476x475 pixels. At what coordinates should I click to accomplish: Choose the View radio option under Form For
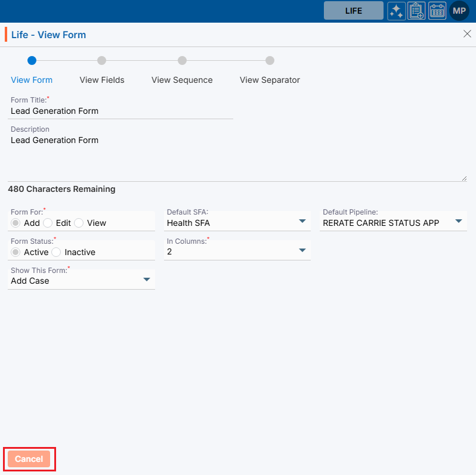coord(79,223)
